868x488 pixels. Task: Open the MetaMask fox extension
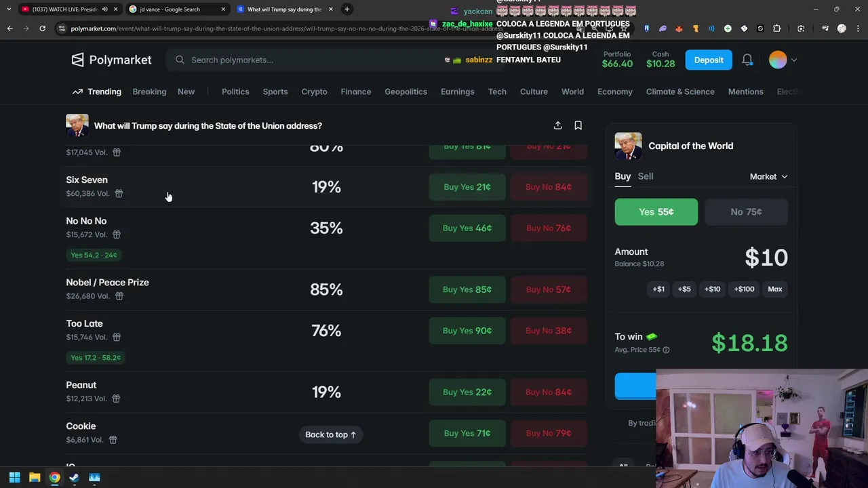tap(679, 28)
